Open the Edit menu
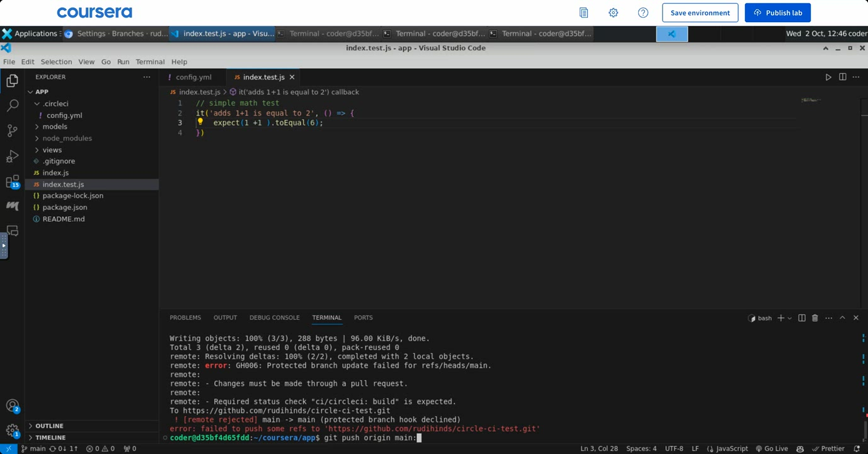Screen dimensions: 868x454 point(28,62)
